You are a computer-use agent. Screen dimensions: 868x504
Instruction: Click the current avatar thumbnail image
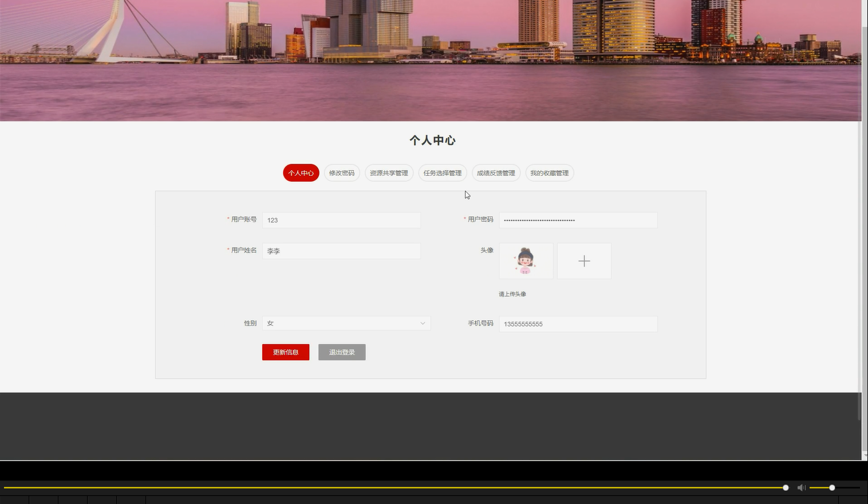pyautogui.click(x=525, y=261)
